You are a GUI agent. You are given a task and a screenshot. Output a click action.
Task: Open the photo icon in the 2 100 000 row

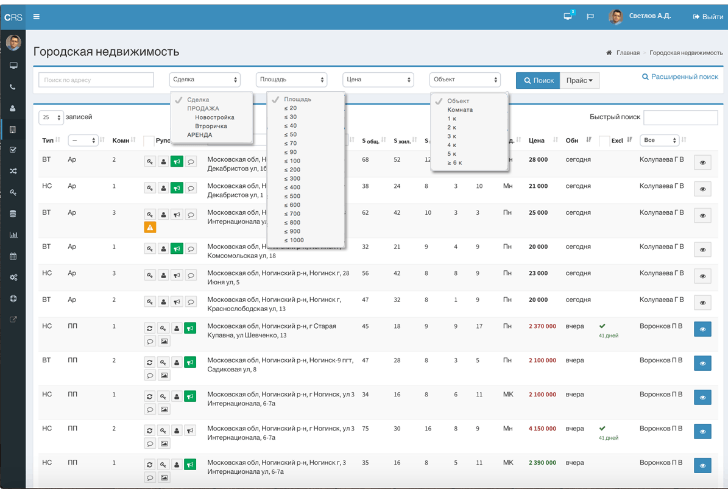pyautogui.click(x=164, y=375)
